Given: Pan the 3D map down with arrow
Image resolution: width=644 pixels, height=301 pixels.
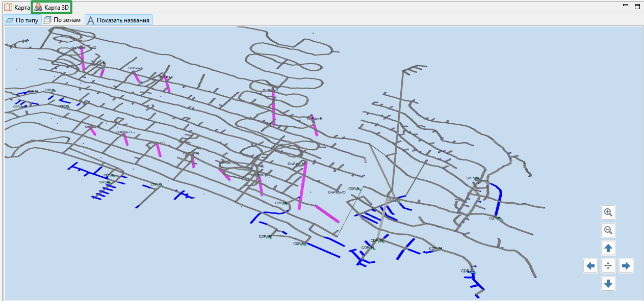Looking at the screenshot, I should click(x=608, y=284).
